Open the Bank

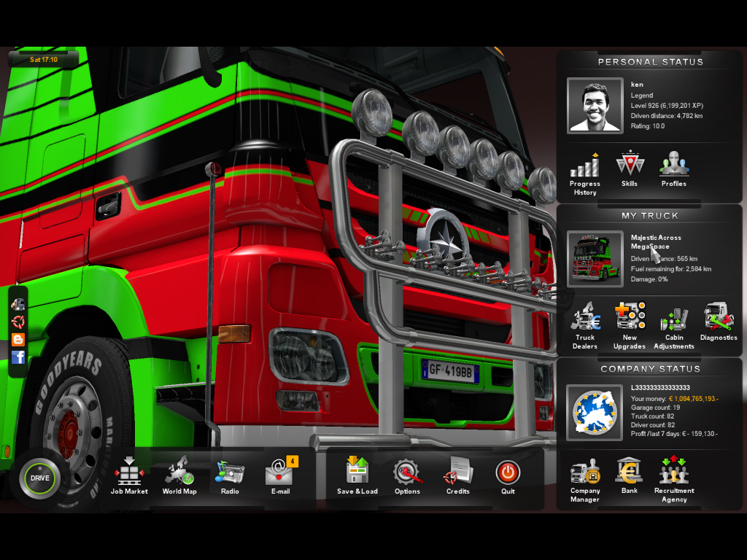pos(630,475)
